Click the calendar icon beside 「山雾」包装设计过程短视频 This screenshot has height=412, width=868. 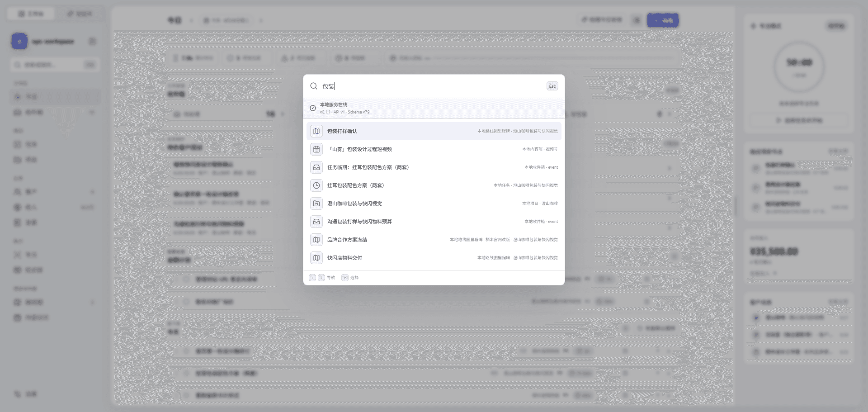(316, 149)
